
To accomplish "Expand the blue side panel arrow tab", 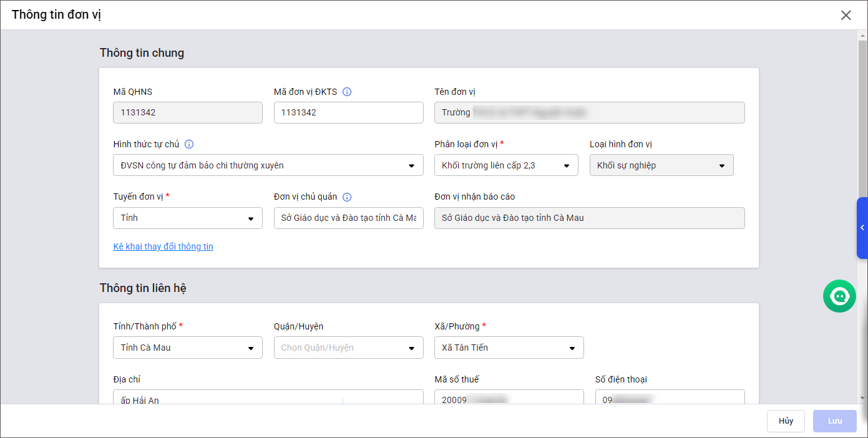I will point(862,228).
